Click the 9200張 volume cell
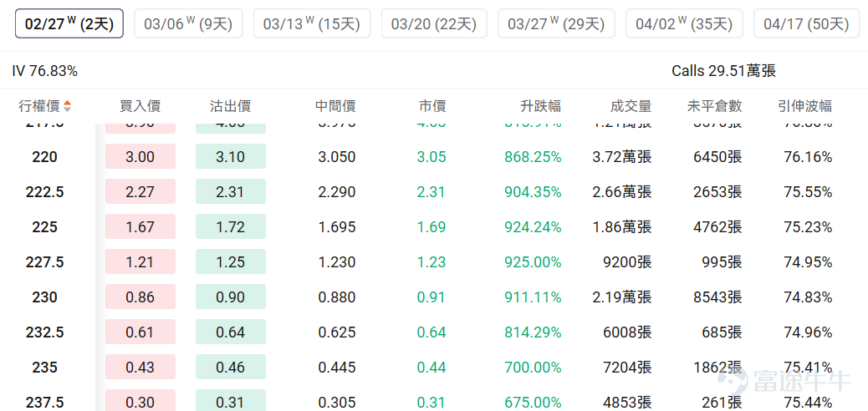Viewport: 868px width, 411px height. pos(628,262)
